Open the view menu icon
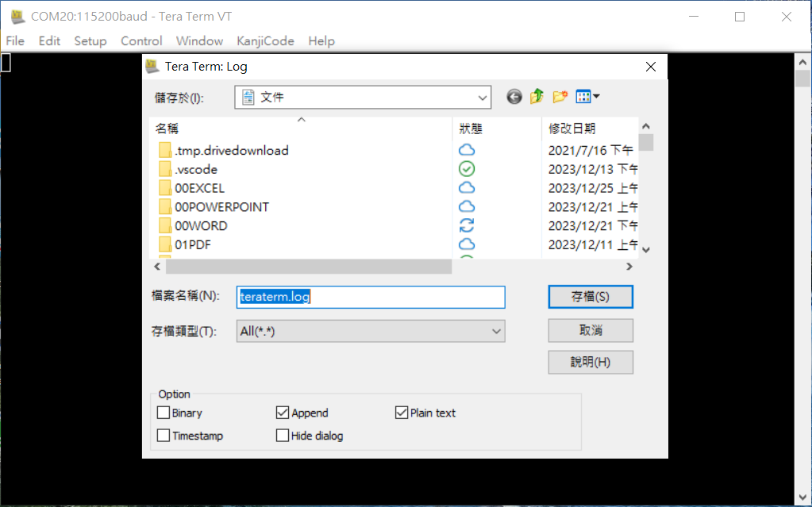 (x=588, y=97)
